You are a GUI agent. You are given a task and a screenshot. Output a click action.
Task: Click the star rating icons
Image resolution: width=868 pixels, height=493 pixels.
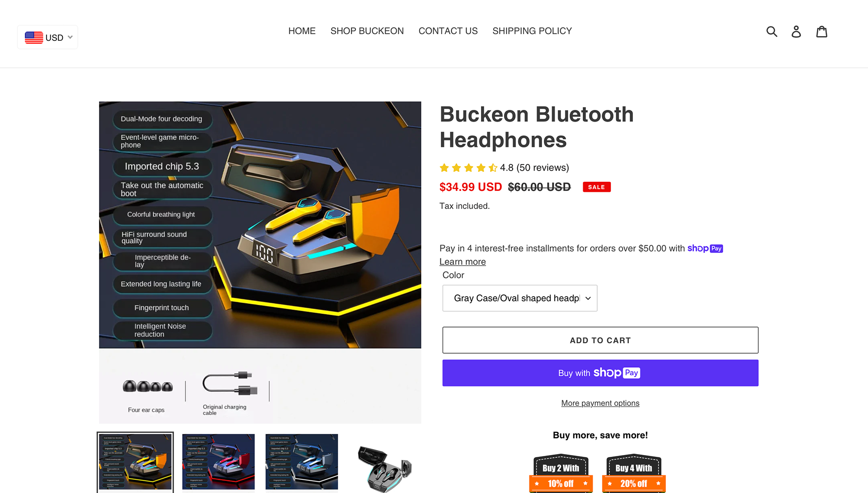point(468,168)
